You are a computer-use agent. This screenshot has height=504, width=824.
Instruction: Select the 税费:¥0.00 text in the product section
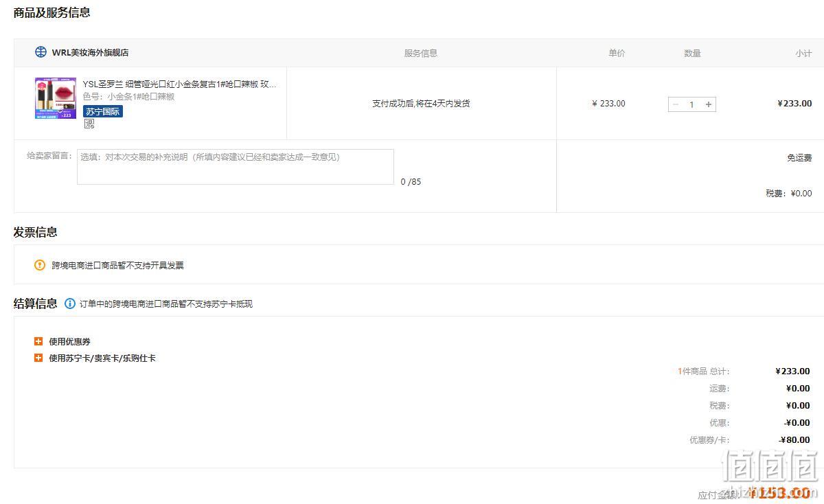[x=789, y=194]
